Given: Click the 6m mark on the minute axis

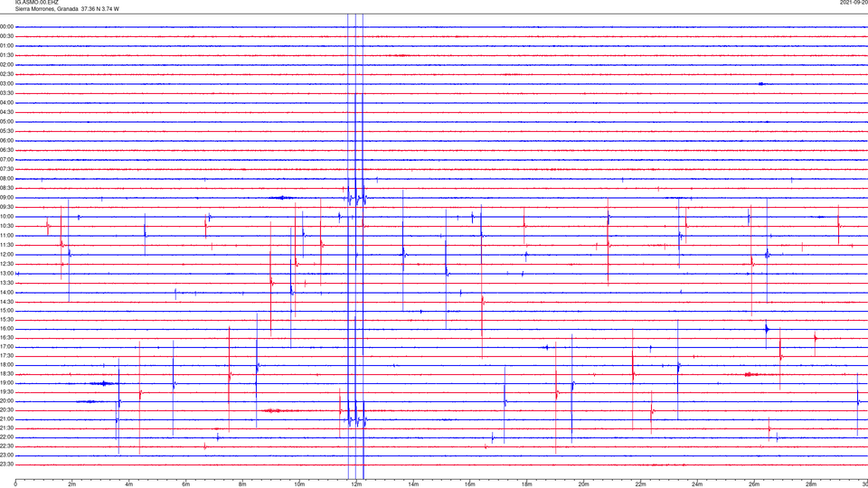Looking at the screenshot, I should coord(185,484).
